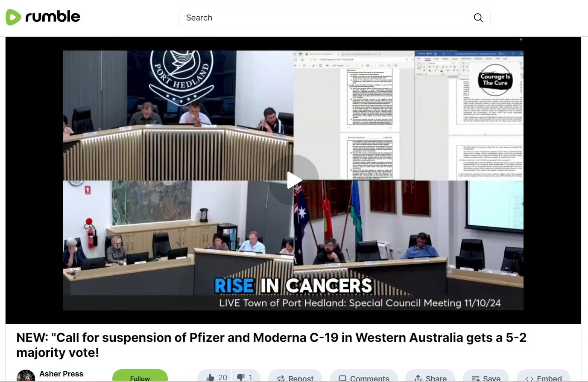Dislike the video with thumbs down
The height and width of the screenshot is (382, 588).
click(246, 376)
